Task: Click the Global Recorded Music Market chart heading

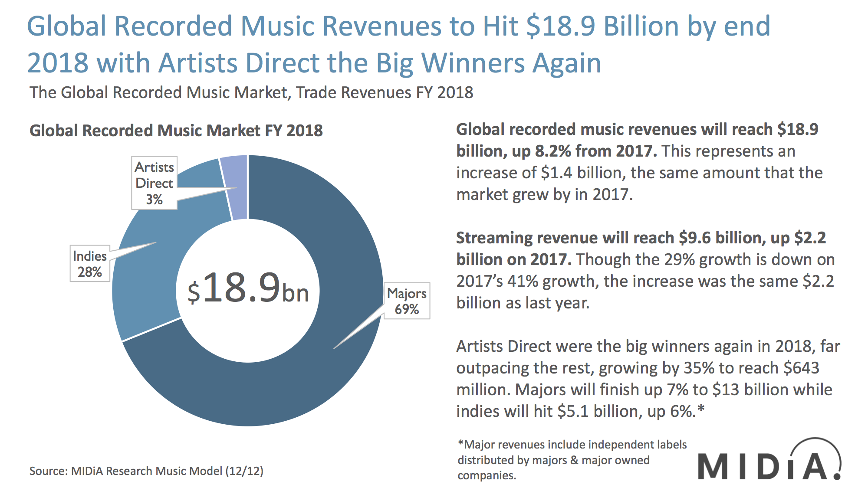Action: coord(176,131)
